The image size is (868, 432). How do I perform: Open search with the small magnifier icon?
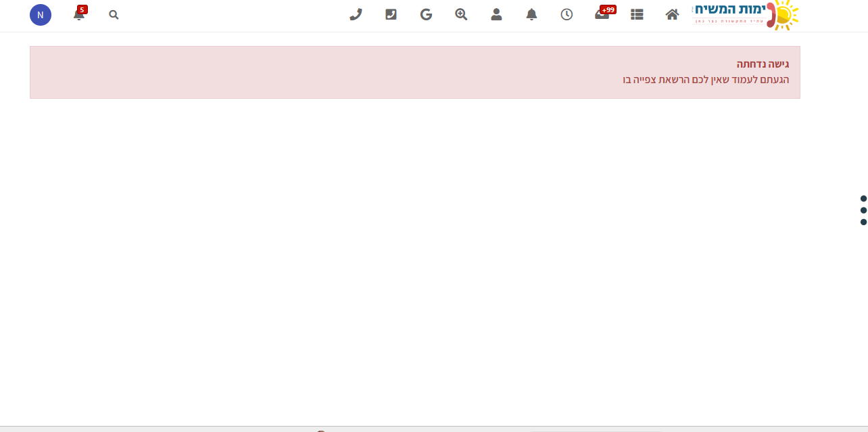(x=114, y=14)
